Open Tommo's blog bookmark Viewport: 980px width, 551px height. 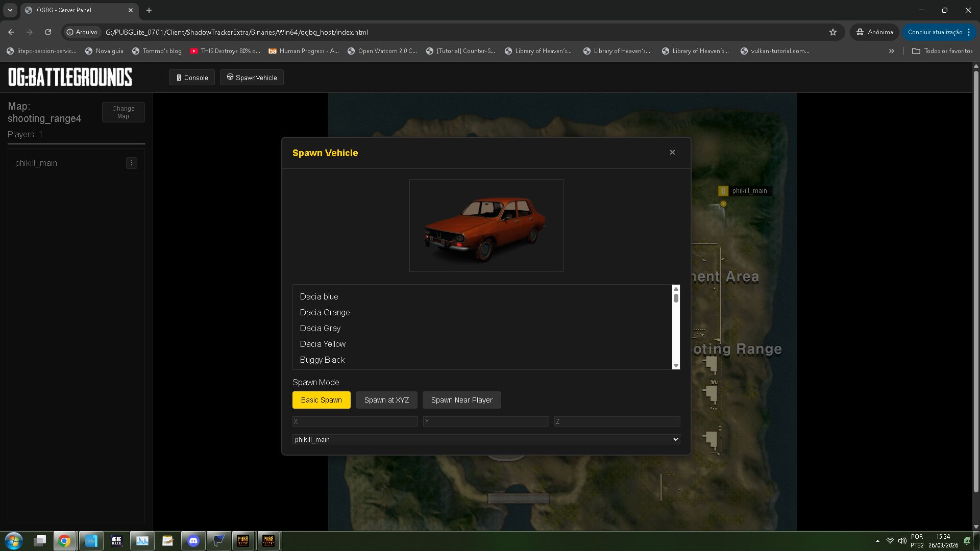[x=157, y=51]
